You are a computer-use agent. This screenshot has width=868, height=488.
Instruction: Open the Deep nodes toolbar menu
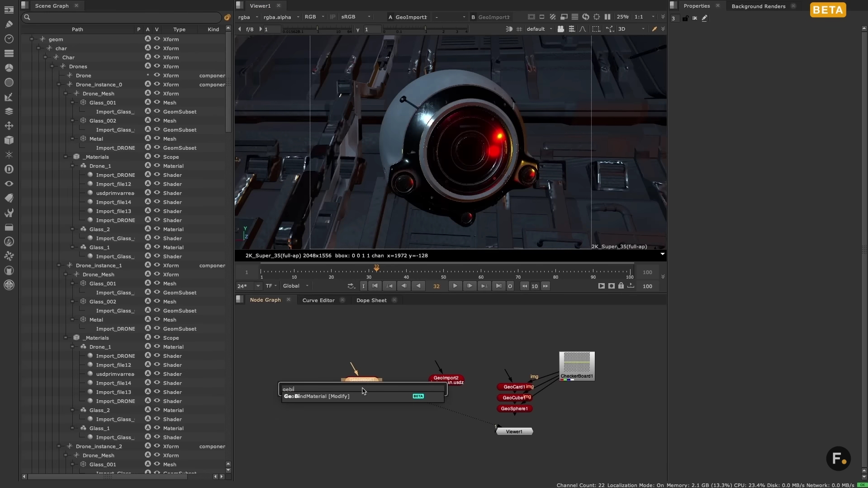(9, 169)
